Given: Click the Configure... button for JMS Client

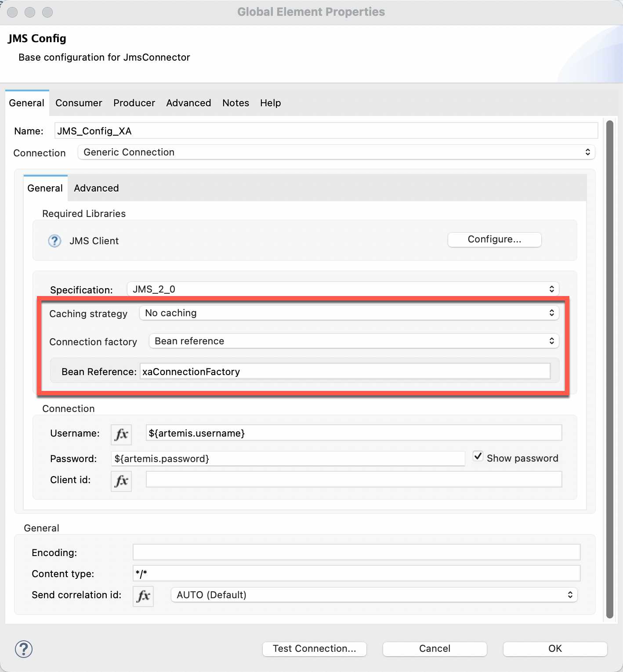Looking at the screenshot, I should tap(494, 239).
